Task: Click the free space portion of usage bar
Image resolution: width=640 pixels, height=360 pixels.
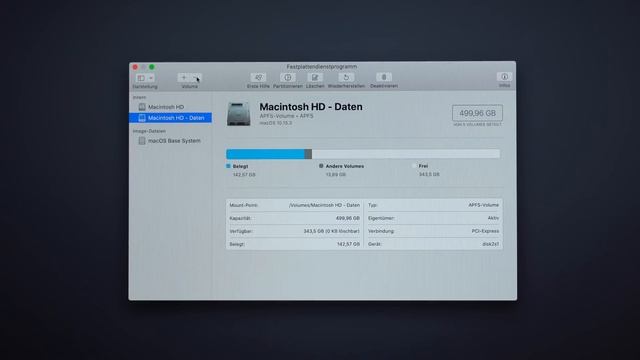Action: tap(406, 154)
